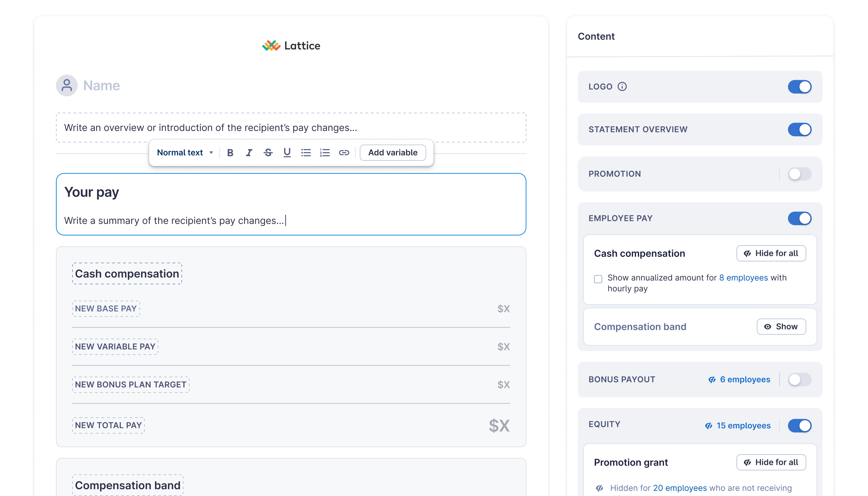The height and width of the screenshot is (496, 868).
Task: Open the 8 employees link
Action: [744, 278]
